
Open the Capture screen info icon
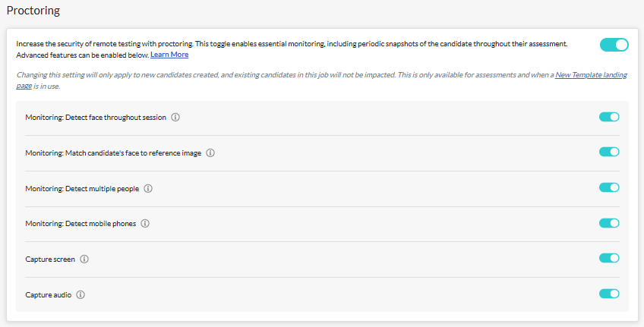click(84, 259)
